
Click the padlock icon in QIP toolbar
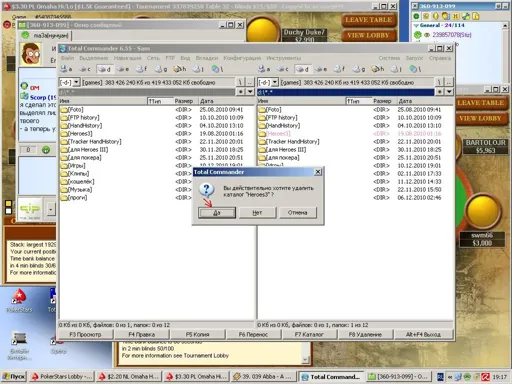coord(476,16)
